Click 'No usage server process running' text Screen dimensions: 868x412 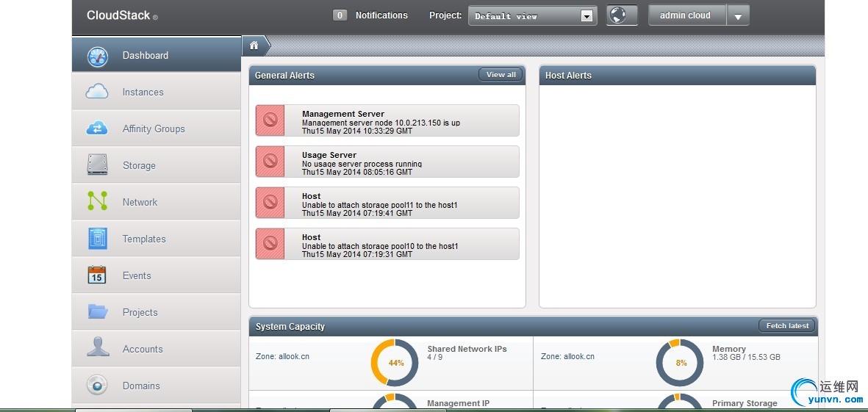[x=362, y=164]
